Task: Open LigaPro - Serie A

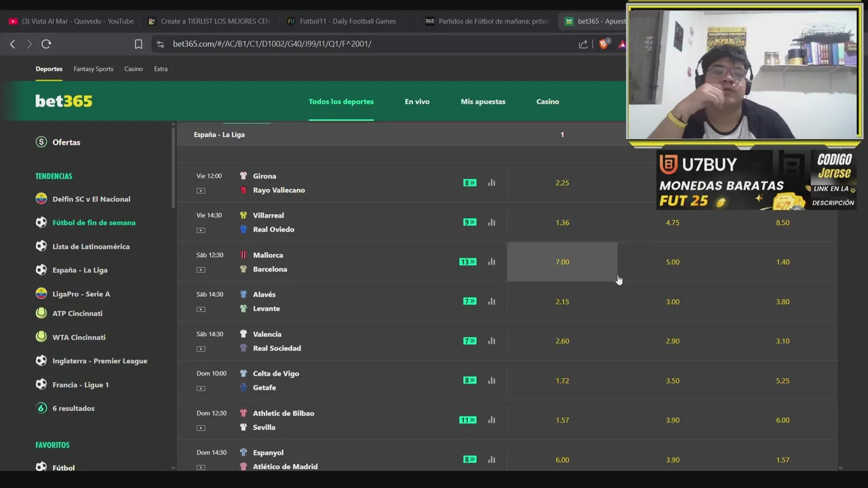Action: coord(81,294)
